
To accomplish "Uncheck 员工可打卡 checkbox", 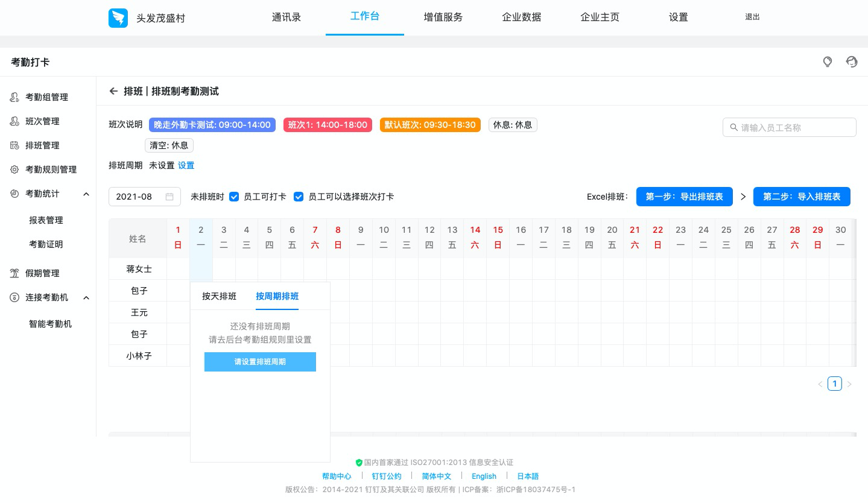I will point(234,197).
